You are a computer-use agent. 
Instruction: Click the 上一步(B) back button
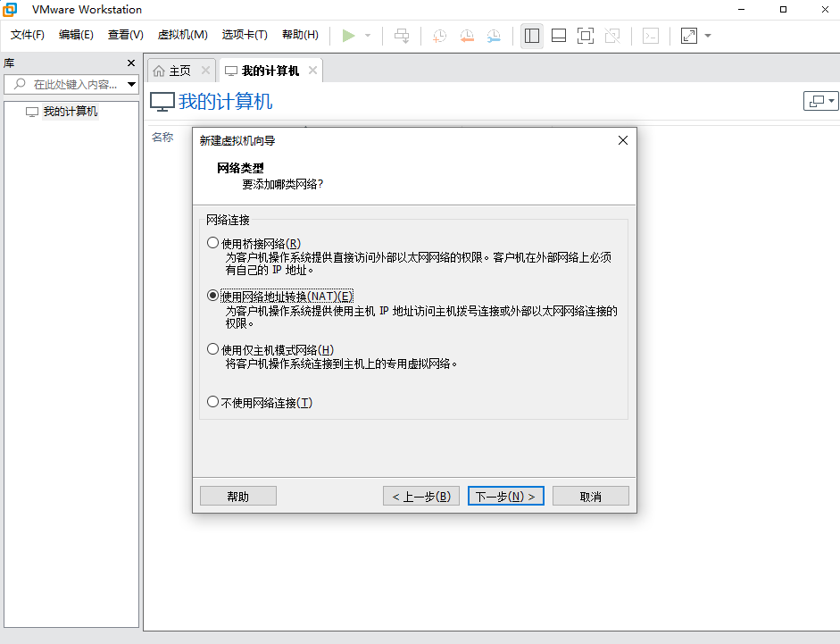point(421,496)
